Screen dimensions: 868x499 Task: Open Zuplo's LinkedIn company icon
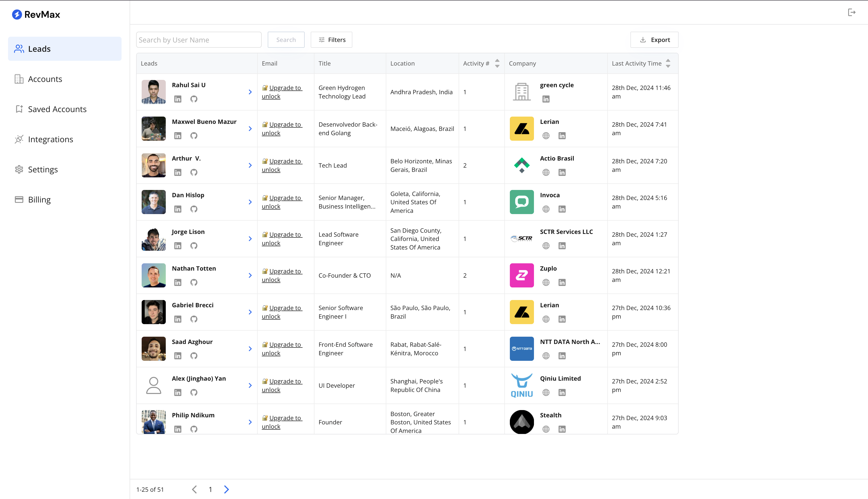(x=562, y=282)
